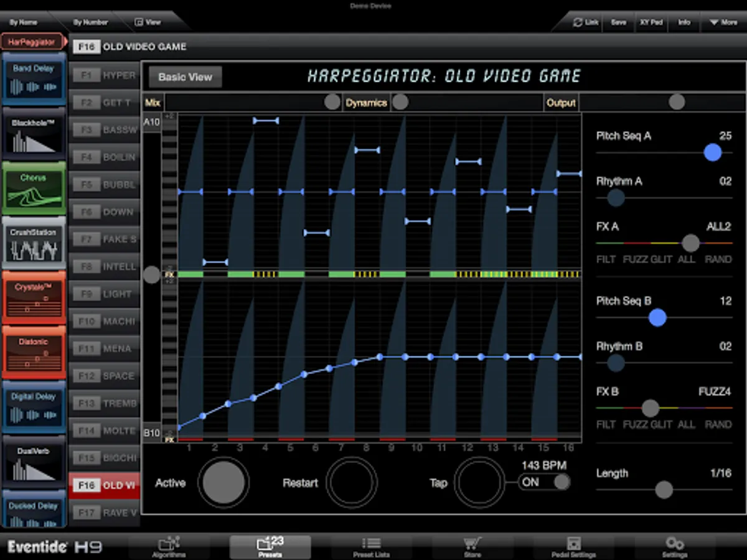Adjust the Length slider
The width and height of the screenshot is (747, 560).
coord(664,490)
